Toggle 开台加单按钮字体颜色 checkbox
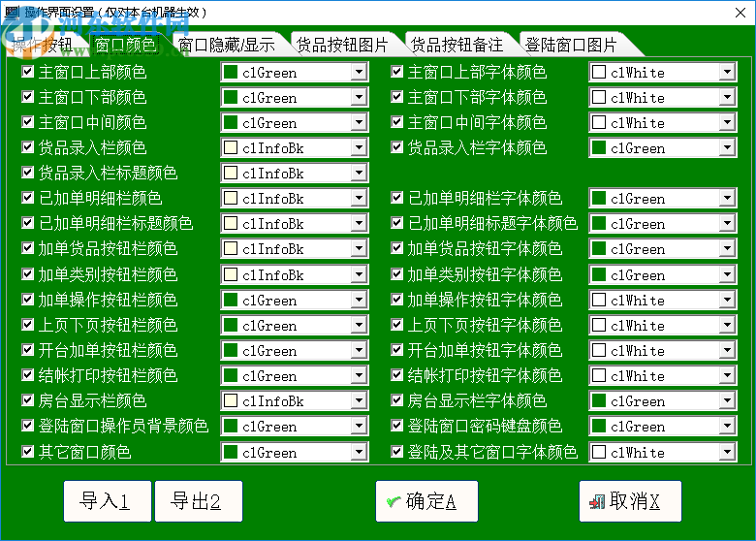The width and height of the screenshot is (756, 541). click(x=396, y=350)
